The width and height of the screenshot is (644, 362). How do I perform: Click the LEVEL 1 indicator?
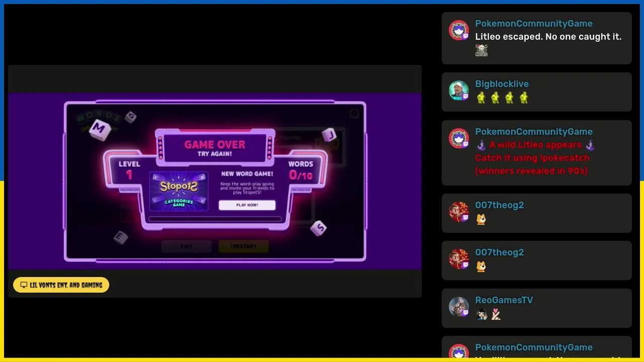pos(129,171)
